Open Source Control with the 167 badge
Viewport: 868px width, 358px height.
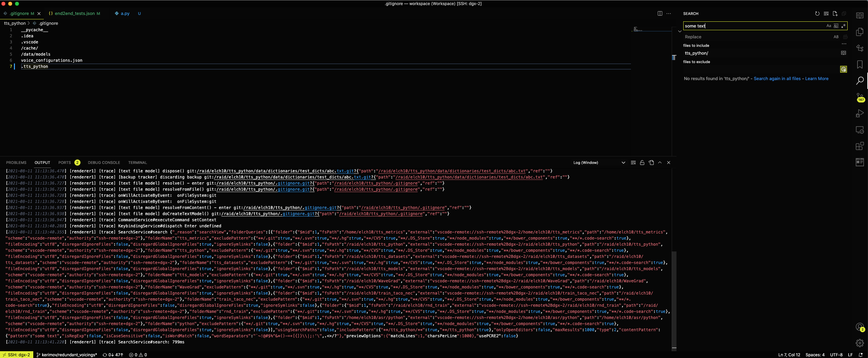click(x=860, y=97)
